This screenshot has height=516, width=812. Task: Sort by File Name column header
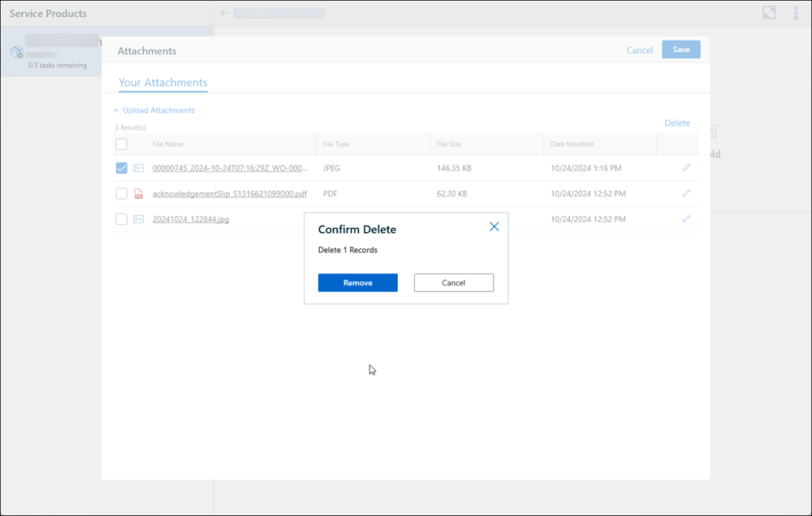[x=168, y=144]
